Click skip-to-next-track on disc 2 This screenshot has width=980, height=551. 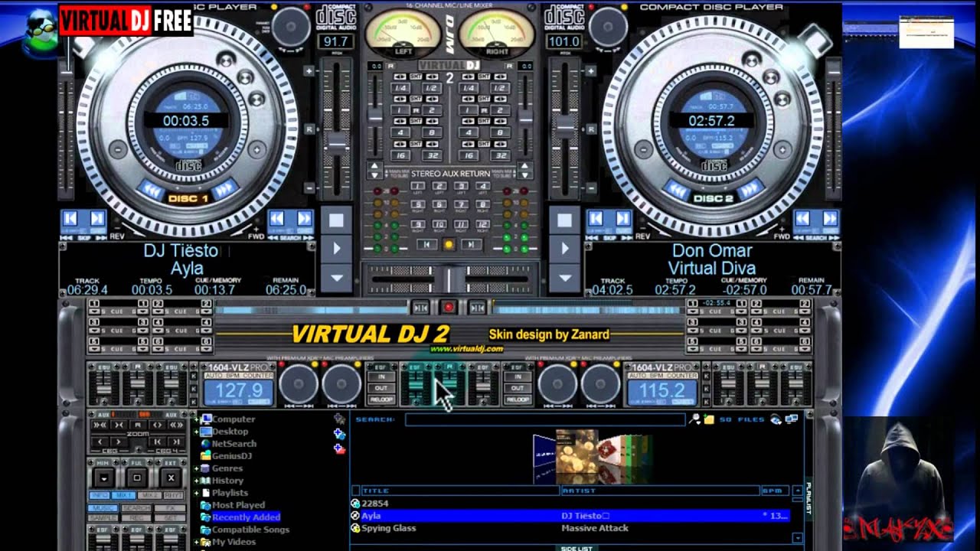622,219
